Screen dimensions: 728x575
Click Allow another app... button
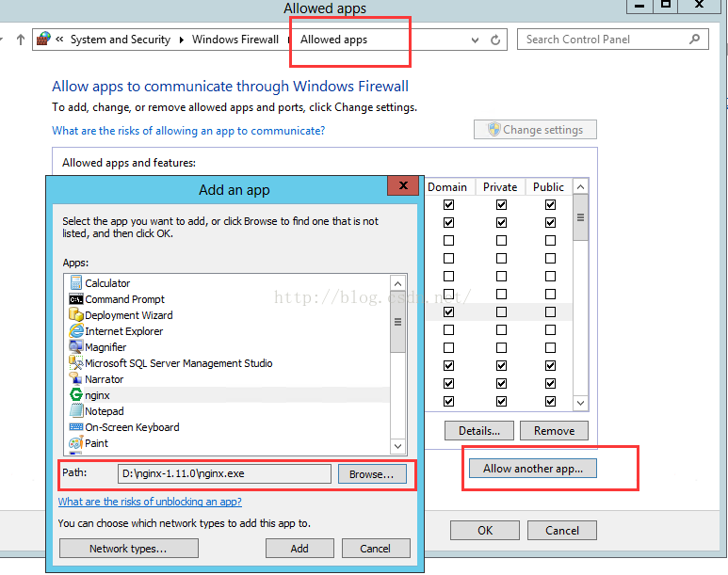point(532,469)
